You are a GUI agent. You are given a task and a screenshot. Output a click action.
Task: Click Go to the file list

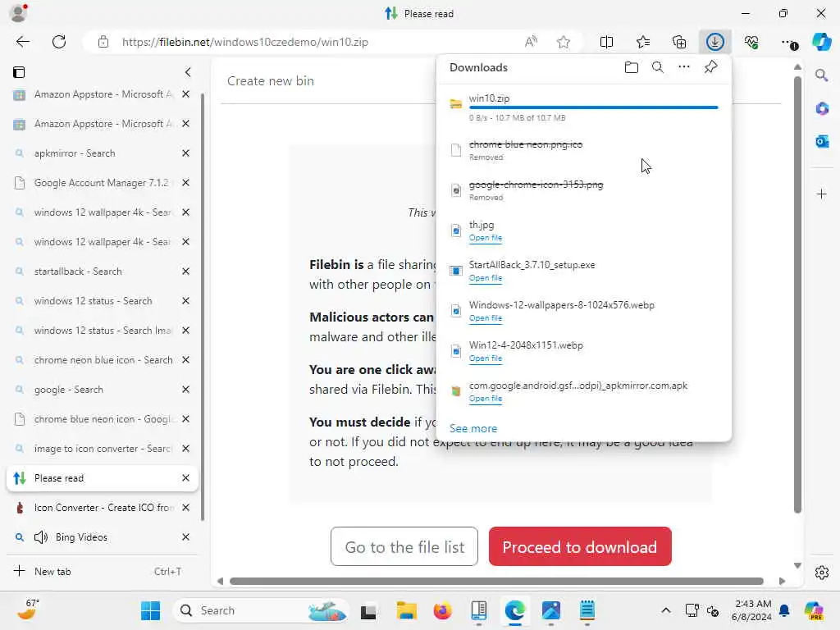tap(404, 546)
